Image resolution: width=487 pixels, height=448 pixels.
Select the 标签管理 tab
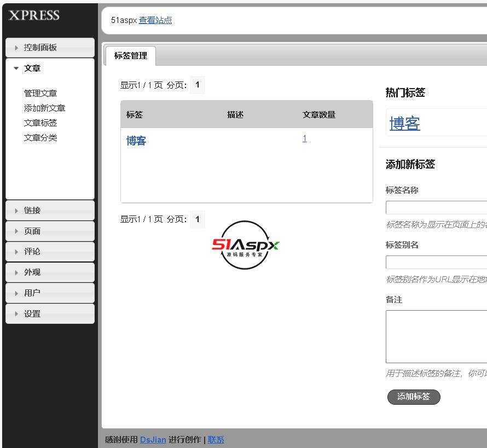pyautogui.click(x=130, y=56)
